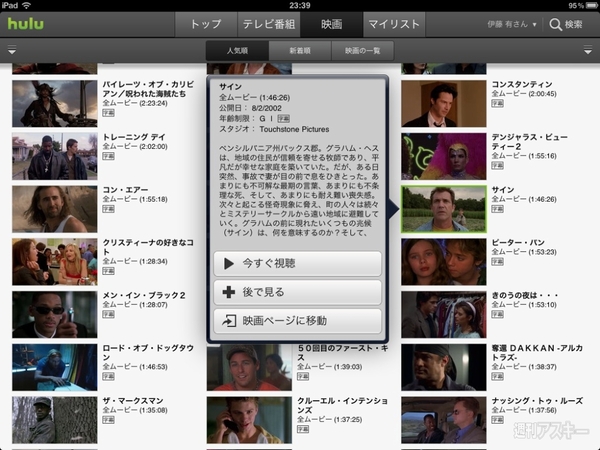The image size is (600, 450).
Task: Open the ザ・マークスマン thumbnail
Action: point(55,420)
